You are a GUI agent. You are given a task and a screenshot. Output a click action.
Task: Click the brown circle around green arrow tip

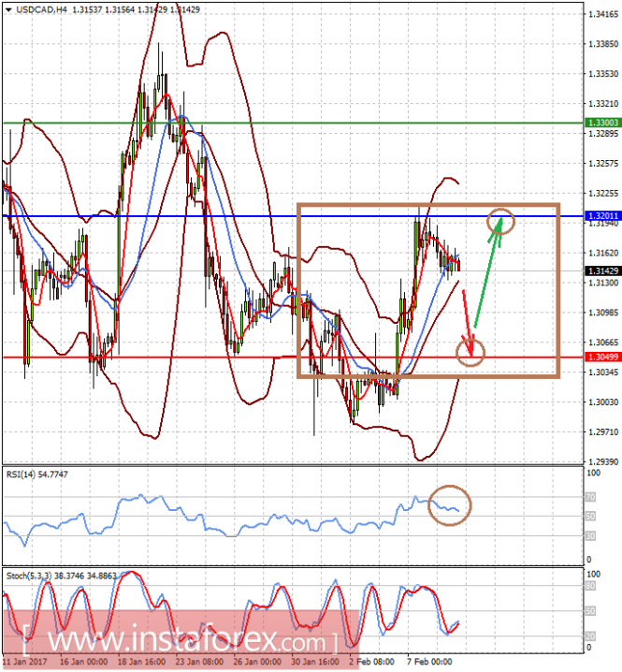tap(500, 221)
